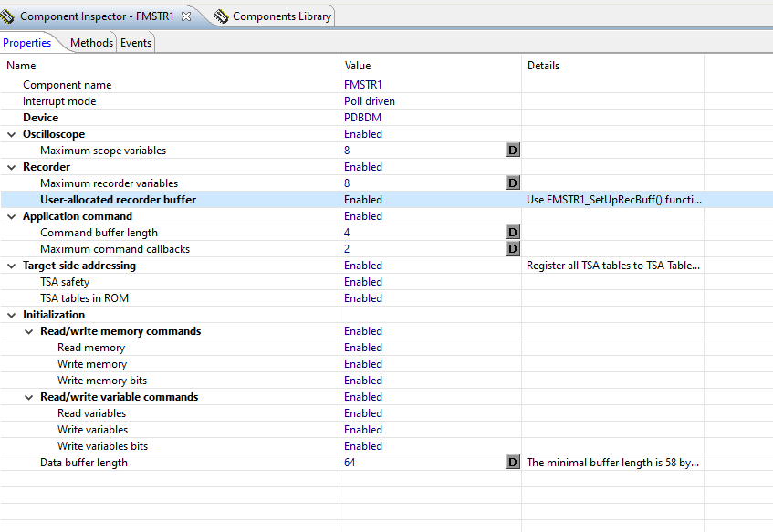Click the D icon for Data buffer length
The width and height of the screenshot is (773, 532).
pos(512,463)
